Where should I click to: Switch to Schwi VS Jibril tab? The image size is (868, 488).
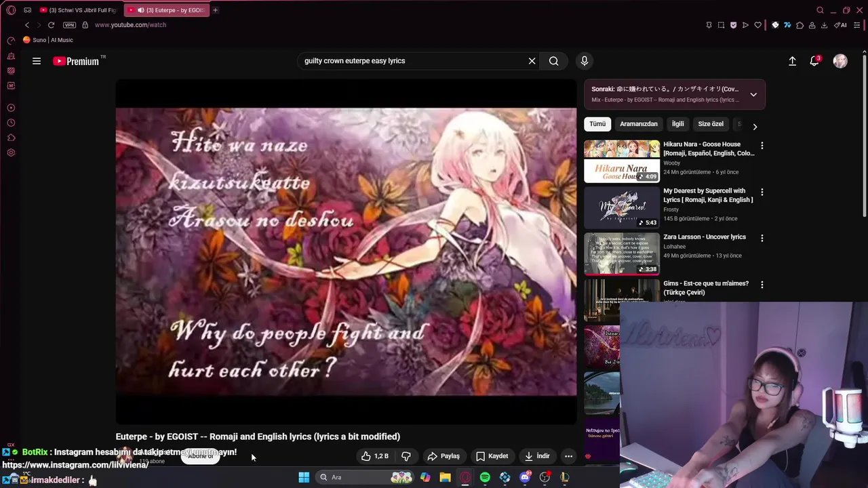(x=78, y=10)
